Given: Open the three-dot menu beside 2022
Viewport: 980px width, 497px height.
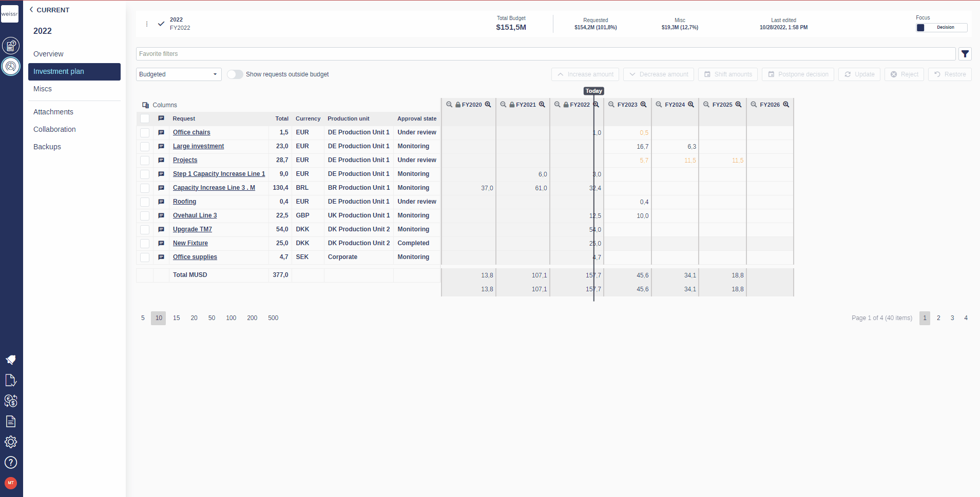Looking at the screenshot, I should 147,24.
